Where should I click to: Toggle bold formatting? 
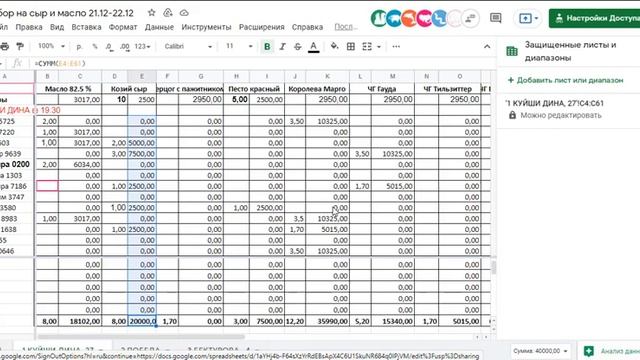point(267,47)
